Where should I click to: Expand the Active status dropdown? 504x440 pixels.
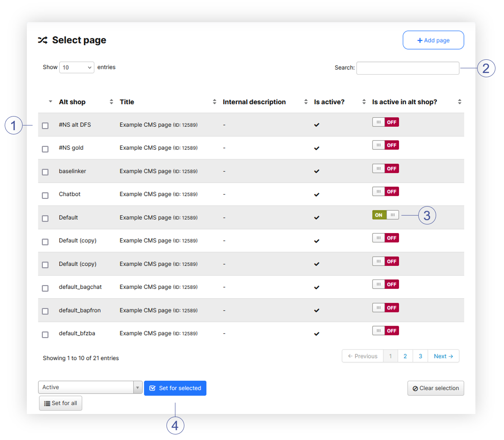point(90,387)
